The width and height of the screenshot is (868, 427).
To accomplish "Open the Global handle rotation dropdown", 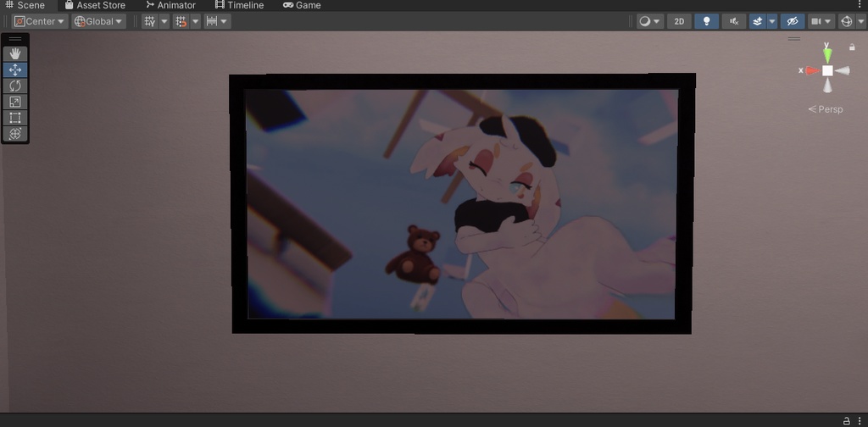I will [x=98, y=21].
